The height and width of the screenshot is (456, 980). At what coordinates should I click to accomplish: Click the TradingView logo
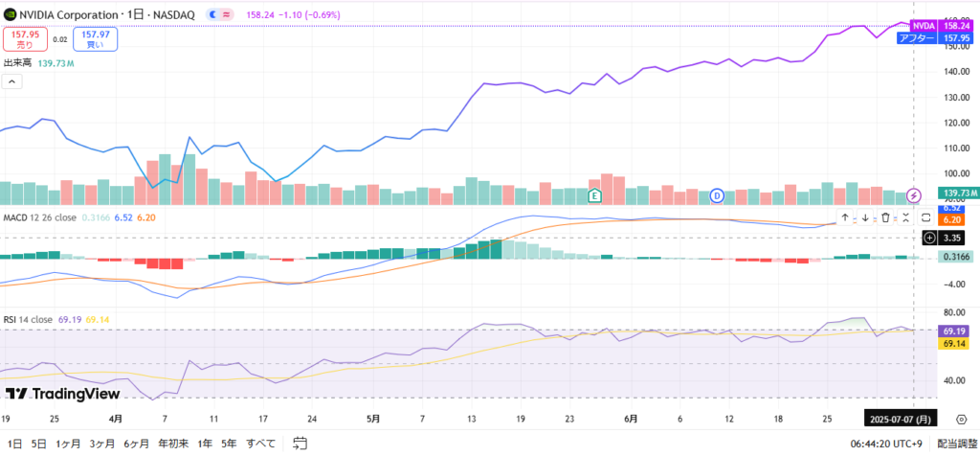(x=62, y=394)
